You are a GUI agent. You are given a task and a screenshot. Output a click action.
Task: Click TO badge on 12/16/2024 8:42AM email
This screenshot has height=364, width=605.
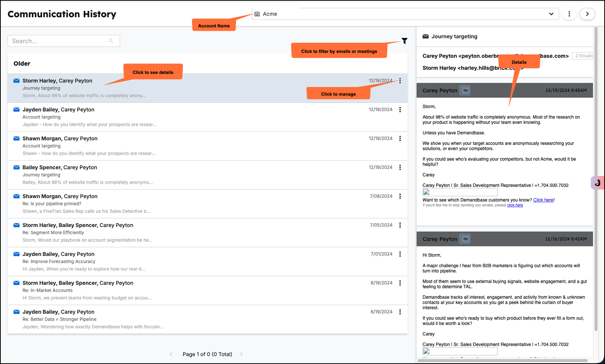point(465,239)
